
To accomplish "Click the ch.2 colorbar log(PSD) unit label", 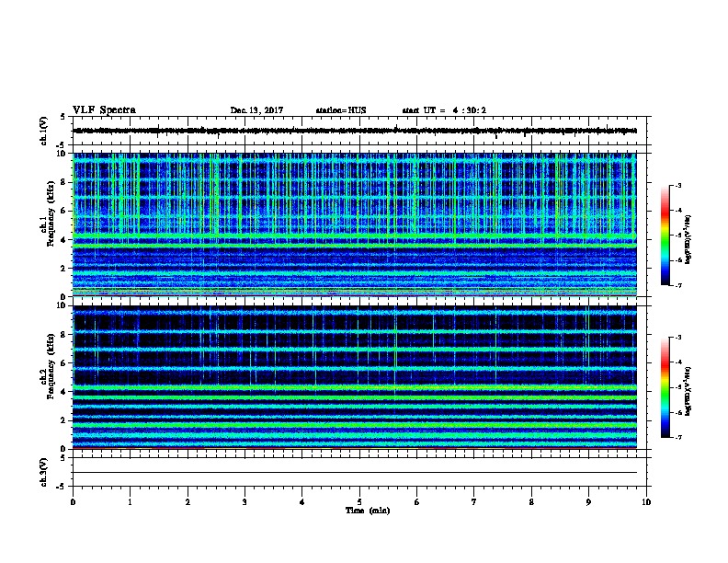I will [688, 392].
